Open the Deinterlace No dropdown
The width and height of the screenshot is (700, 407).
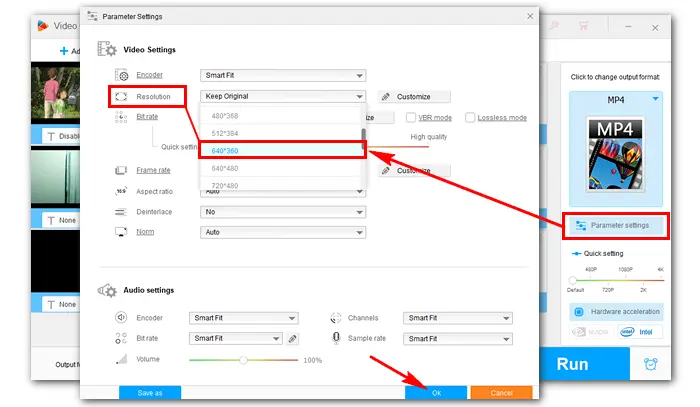click(x=283, y=212)
